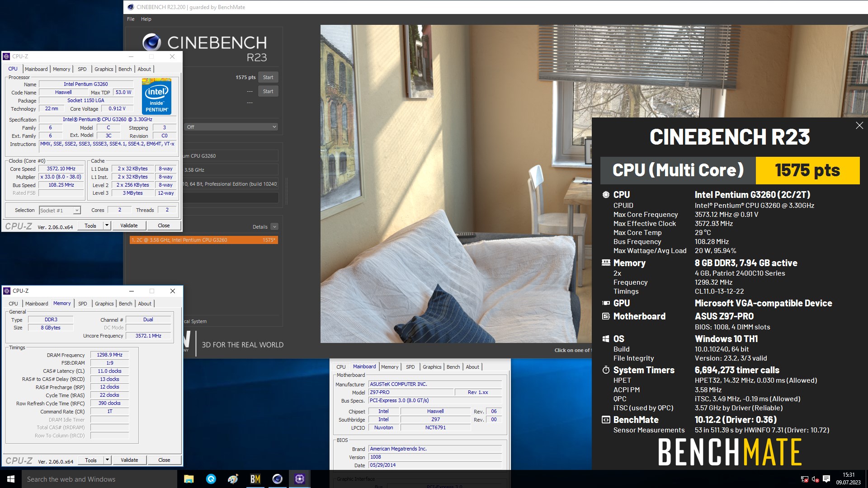Click the OS Windows logo in BenchMate
Image resolution: width=868 pixels, height=488 pixels.
(x=606, y=339)
